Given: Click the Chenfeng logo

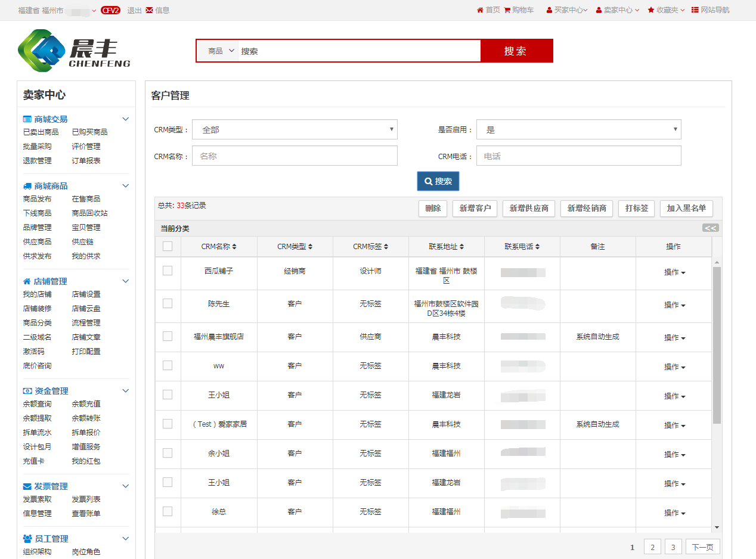Looking at the screenshot, I should [x=74, y=51].
